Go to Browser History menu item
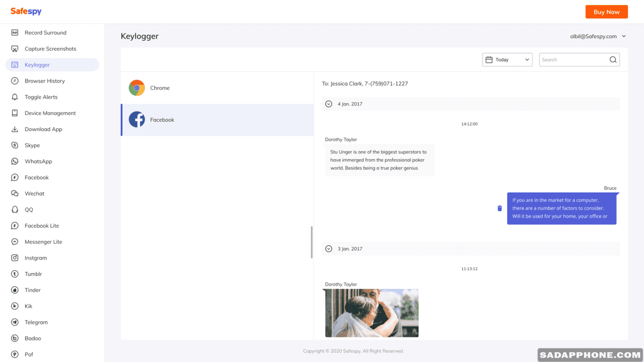Image resolution: width=644 pixels, height=362 pixels. 45,81
